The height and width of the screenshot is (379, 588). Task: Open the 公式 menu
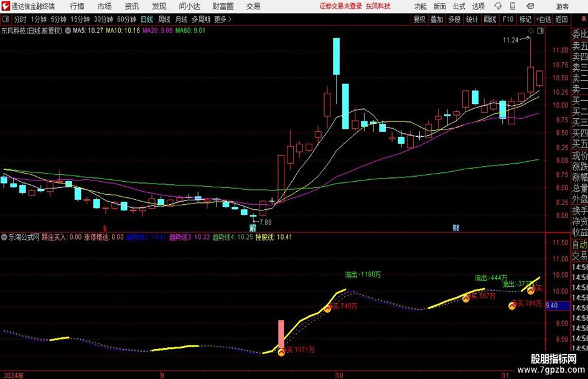[x=459, y=6]
